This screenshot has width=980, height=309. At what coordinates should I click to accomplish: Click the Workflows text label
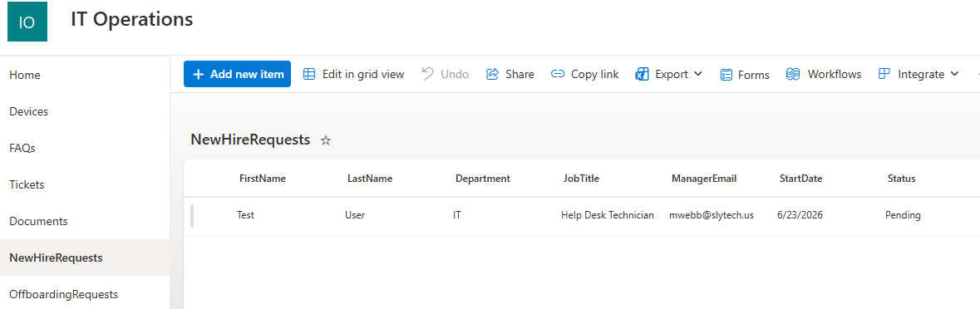[835, 74]
